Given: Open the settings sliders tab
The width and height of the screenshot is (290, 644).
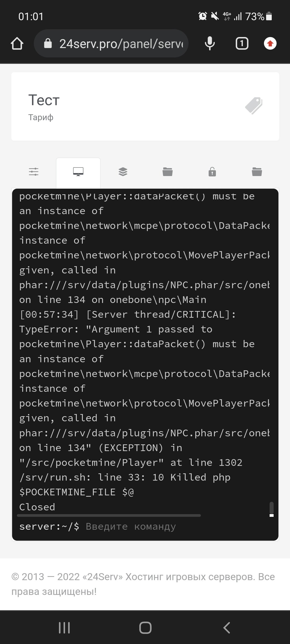Looking at the screenshot, I should point(34,171).
